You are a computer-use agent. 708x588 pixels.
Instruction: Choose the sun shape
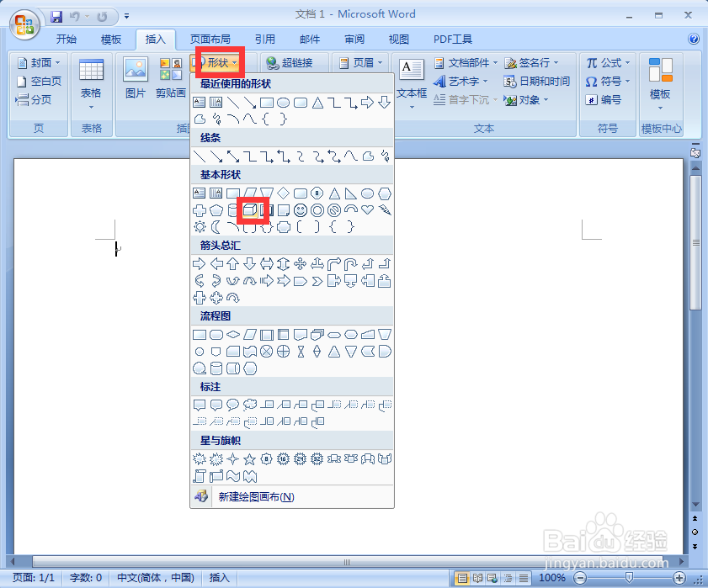[x=200, y=227]
